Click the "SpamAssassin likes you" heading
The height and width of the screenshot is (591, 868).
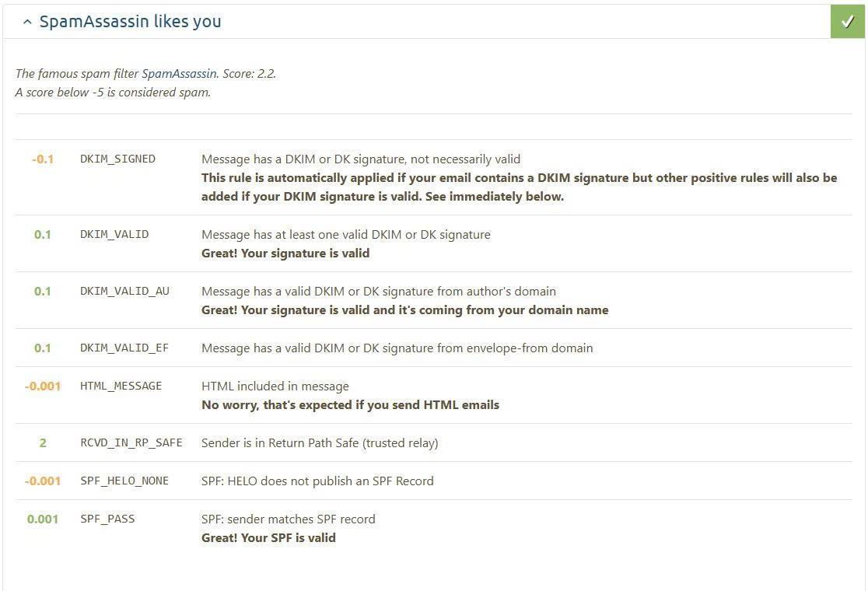[130, 22]
